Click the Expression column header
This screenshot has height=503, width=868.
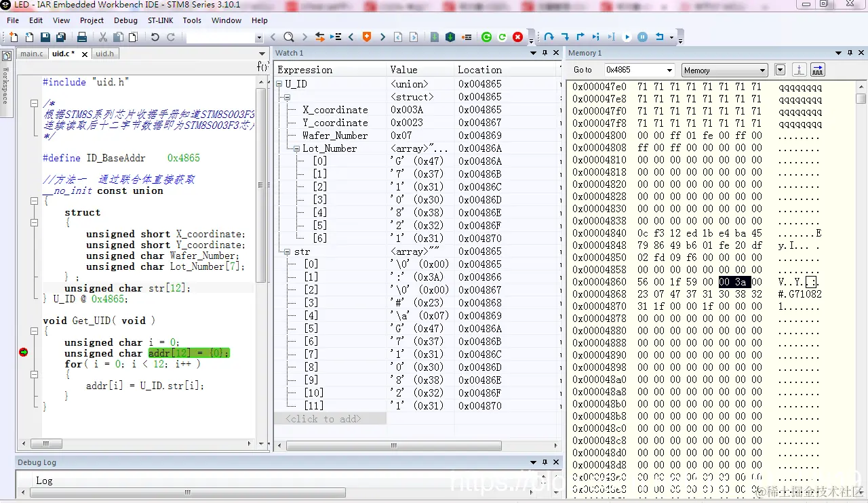[x=330, y=70]
